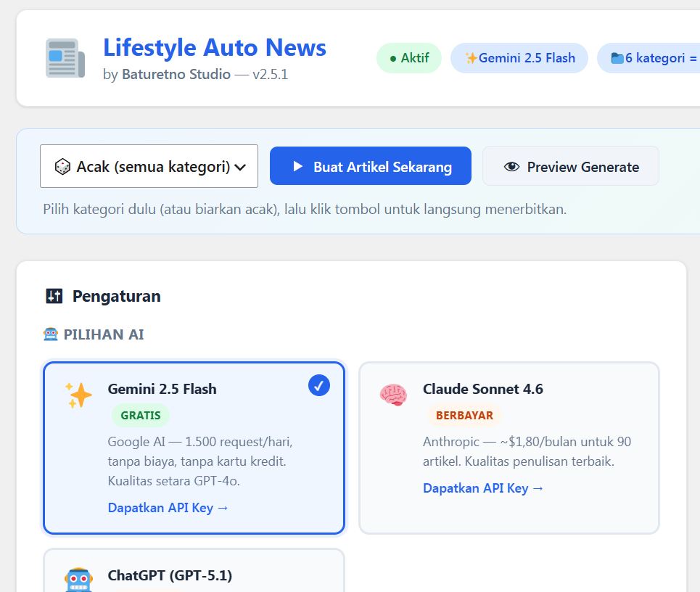Click the eye icon in Preview Generate
The width and height of the screenshot is (700, 592).
pos(511,167)
